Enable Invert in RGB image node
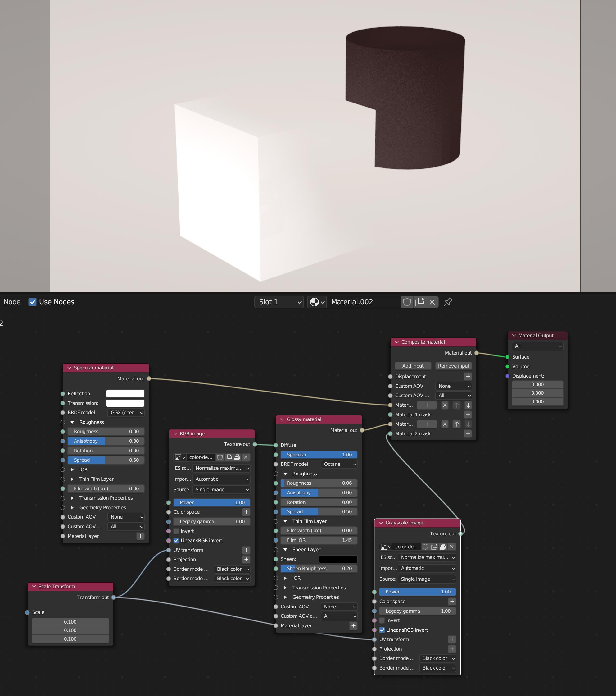 pyautogui.click(x=176, y=531)
